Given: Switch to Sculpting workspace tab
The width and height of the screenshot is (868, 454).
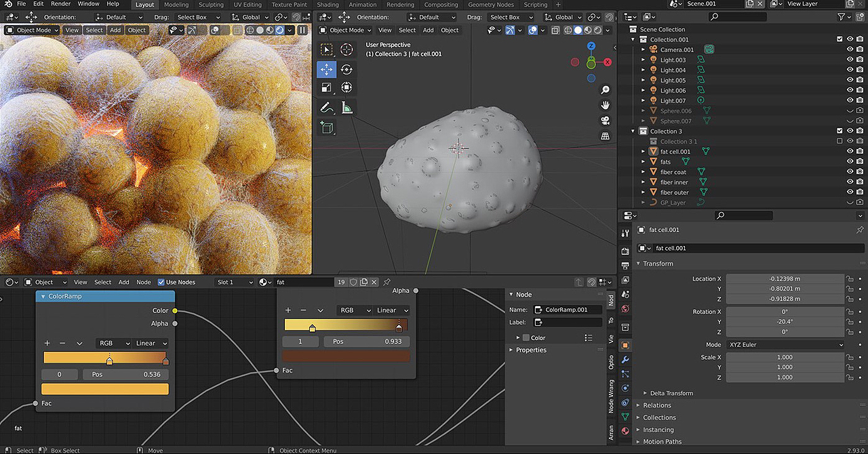Looking at the screenshot, I should click(x=211, y=5).
